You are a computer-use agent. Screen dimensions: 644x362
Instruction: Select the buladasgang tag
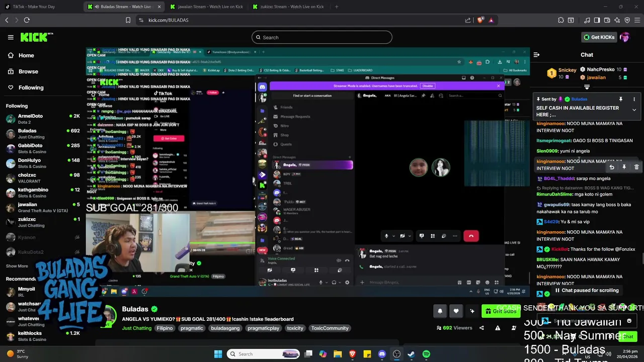point(225,328)
